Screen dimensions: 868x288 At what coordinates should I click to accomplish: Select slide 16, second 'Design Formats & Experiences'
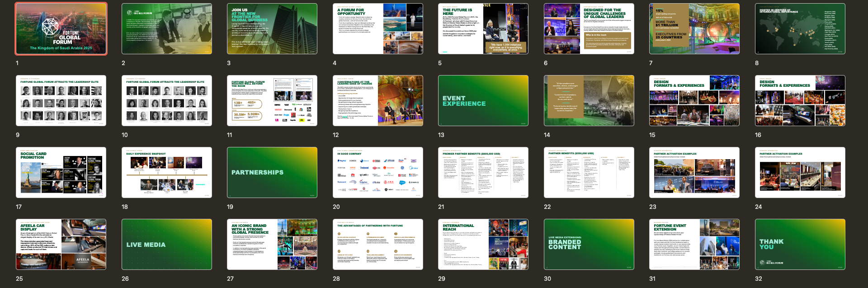tap(800, 101)
